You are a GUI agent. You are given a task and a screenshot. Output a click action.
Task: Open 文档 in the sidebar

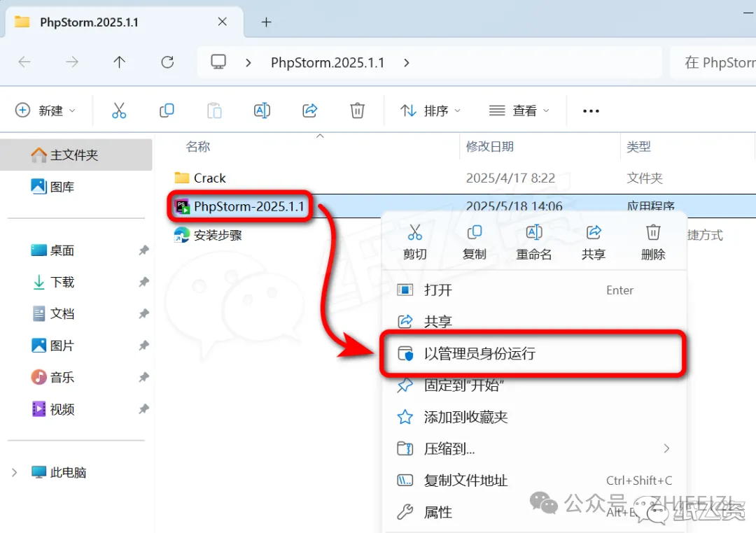52,314
